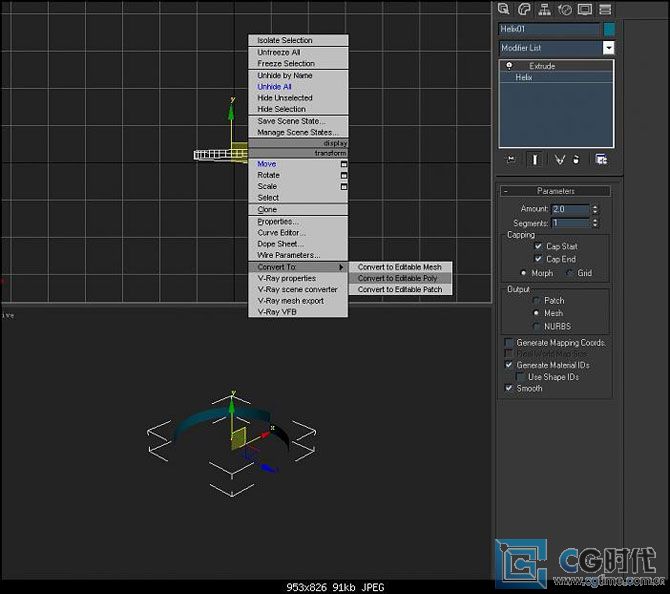Open Rotate transform settings box

point(344,175)
